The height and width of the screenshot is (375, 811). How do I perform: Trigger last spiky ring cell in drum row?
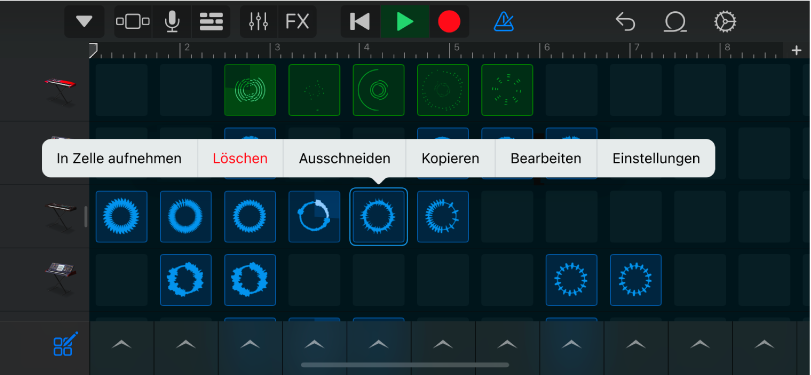pyautogui.click(x=636, y=280)
